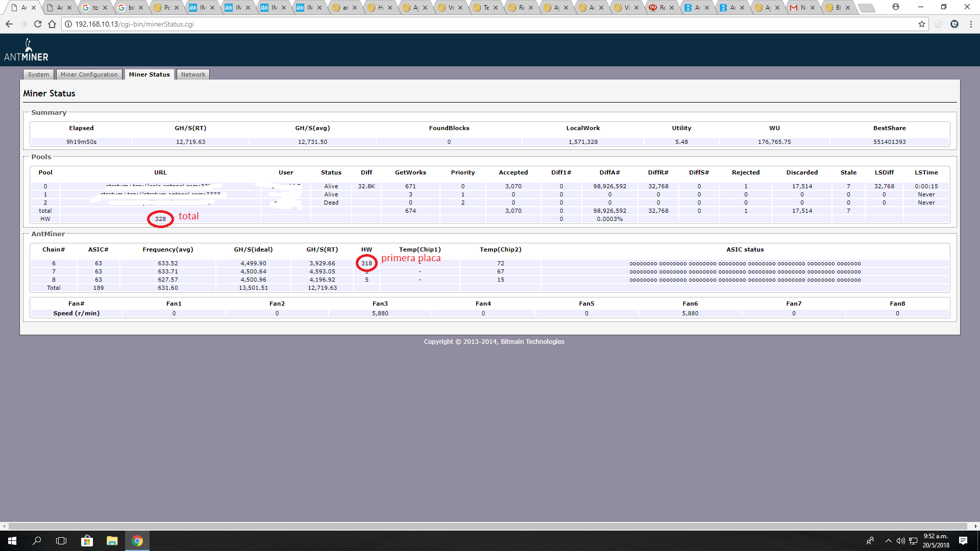The width and height of the screenshot is (980, 551).
Task: Select the Network tab
Action: click(193, 74)
